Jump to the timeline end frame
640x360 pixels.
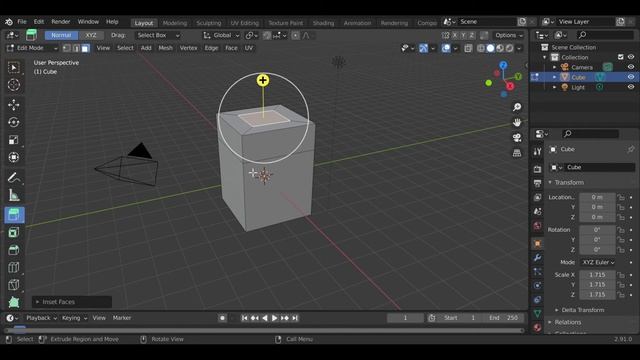click(x=295, y=318)
